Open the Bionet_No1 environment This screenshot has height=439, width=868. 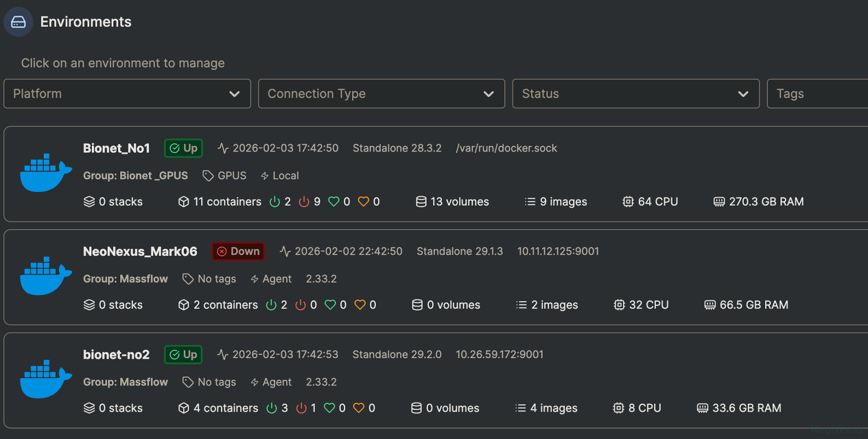(x=116, y=148)
